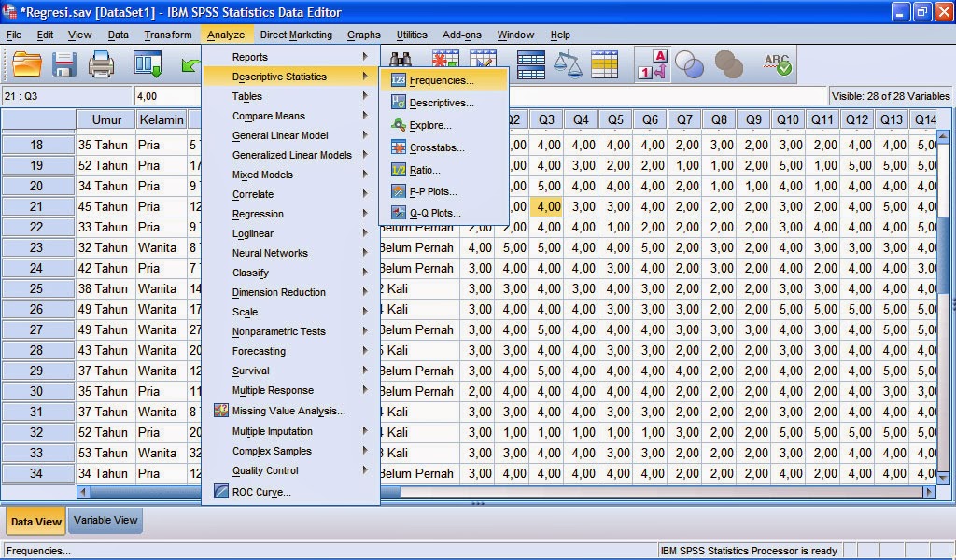This screenshot has height=560, width=956.
Task: Expand the General Linear Model submenu
Action: point(291,135)
